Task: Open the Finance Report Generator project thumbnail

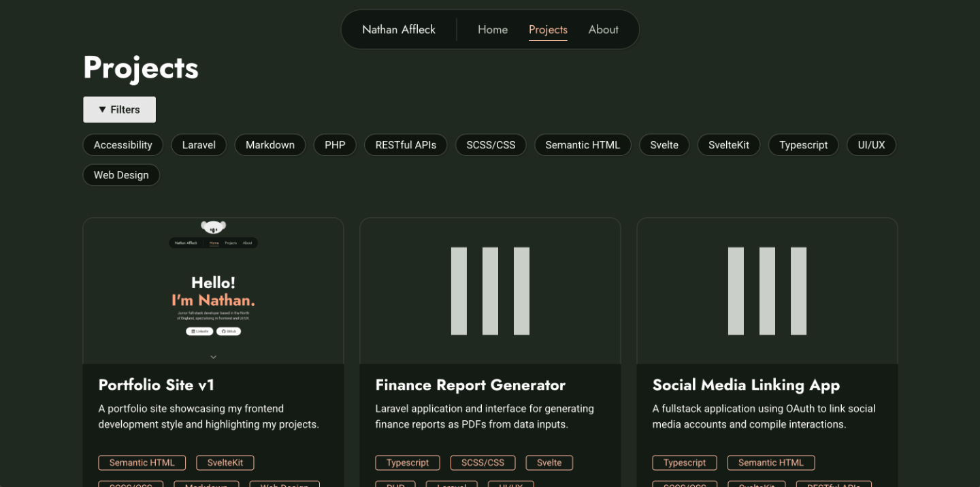Action: tap(490, 289)
